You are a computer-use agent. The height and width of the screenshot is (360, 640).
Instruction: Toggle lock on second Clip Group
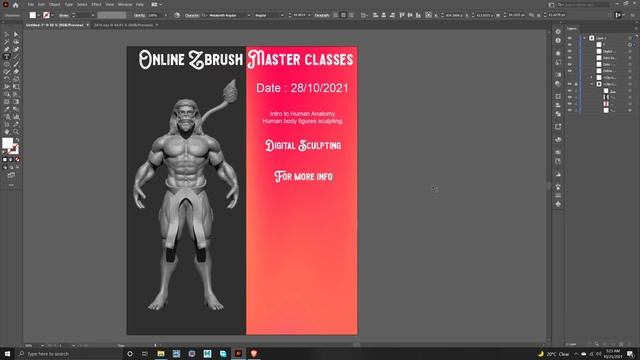tap(576, 84)
